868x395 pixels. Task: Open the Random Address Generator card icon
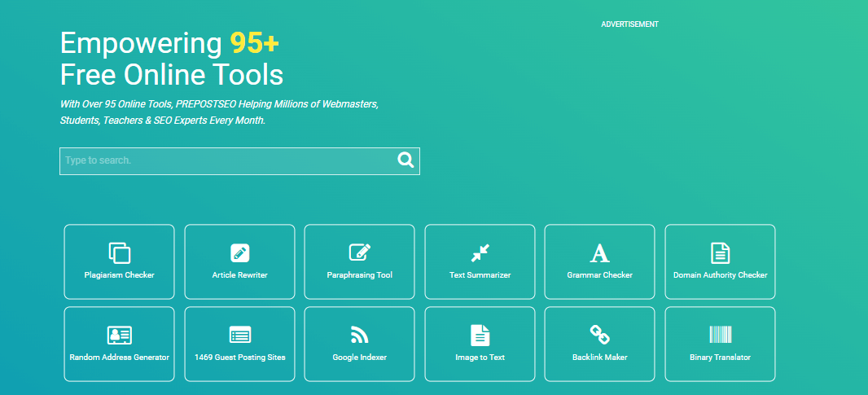(x=119, y=335)
